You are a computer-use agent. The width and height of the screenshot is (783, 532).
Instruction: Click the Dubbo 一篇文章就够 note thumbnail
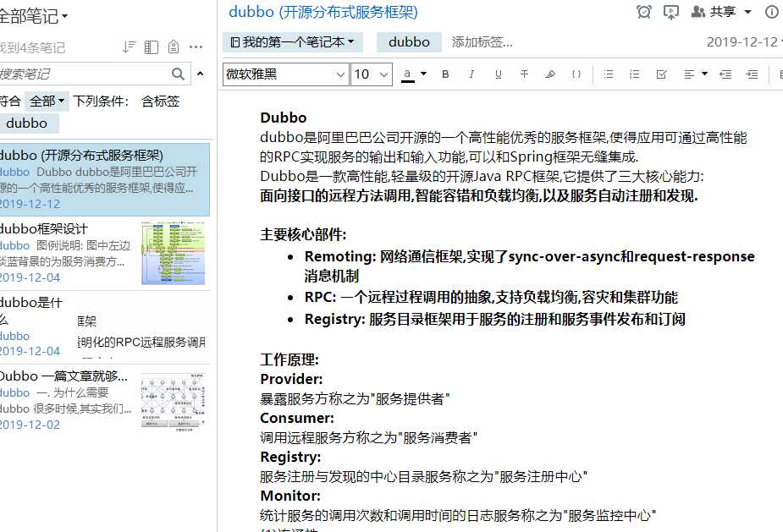pyautogui.click(x=174, y=402)
